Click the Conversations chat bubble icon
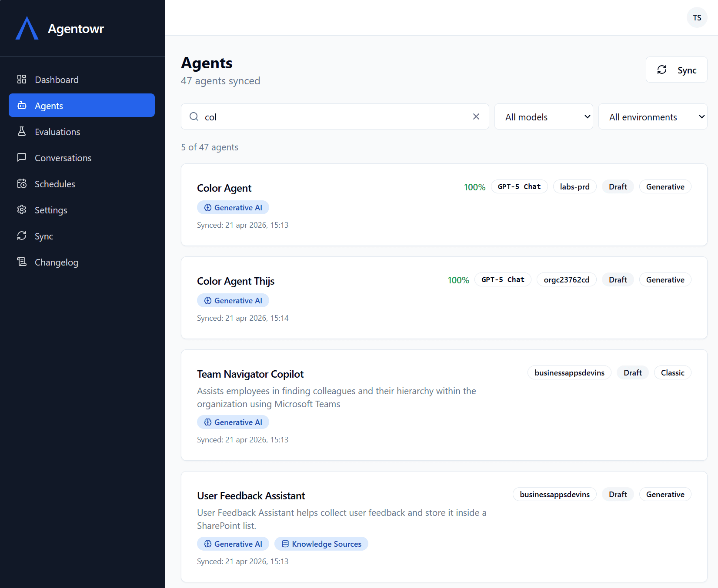 coord(22,157)
